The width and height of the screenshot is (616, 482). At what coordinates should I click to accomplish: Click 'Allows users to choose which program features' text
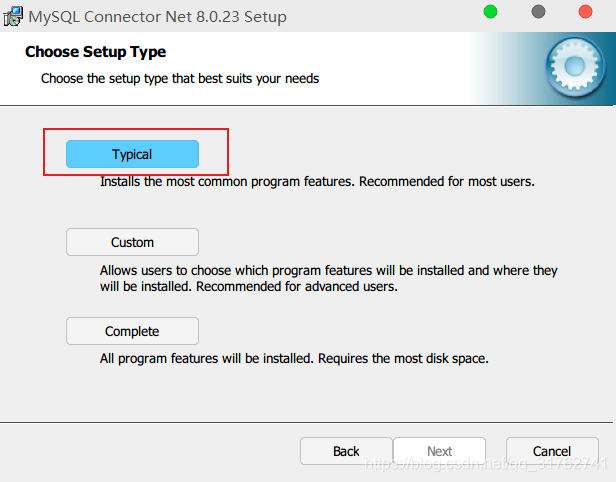pyautogui.click(x=328, y=278)
